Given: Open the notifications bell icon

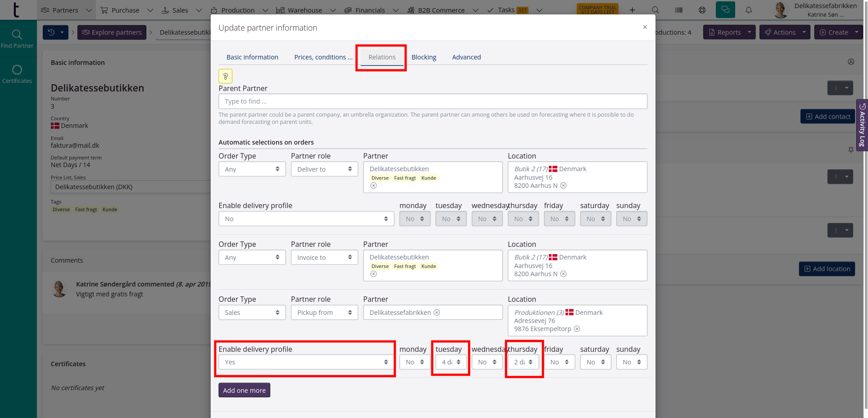Looking at the screenshot, I should pos(749,10).
